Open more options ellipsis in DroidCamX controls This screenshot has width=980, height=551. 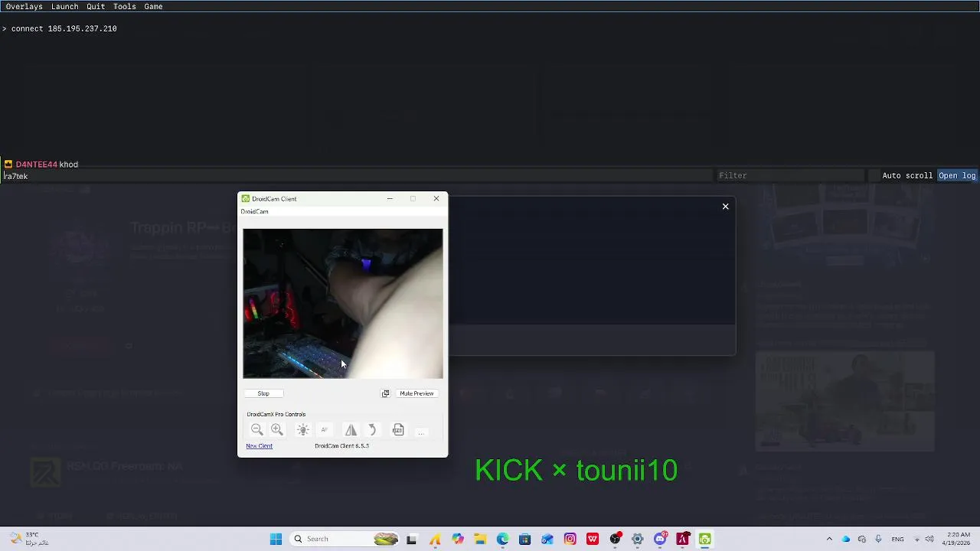point(420,431)
